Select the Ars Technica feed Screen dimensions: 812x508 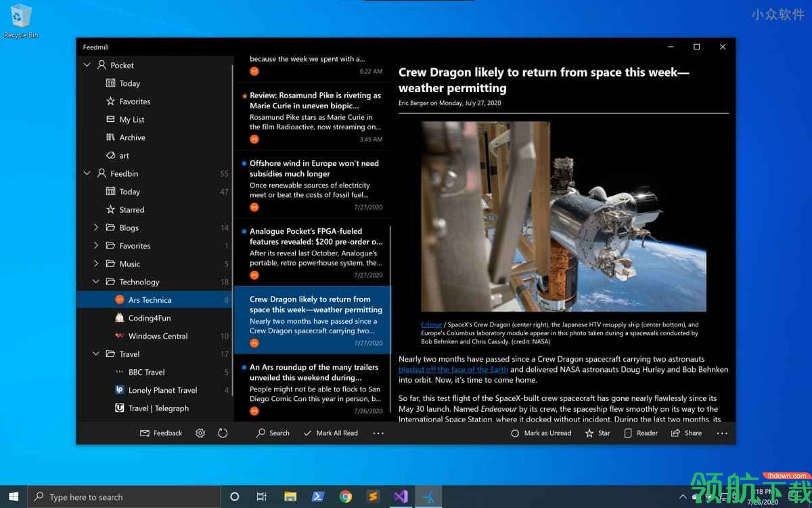(x=154, y=299)
